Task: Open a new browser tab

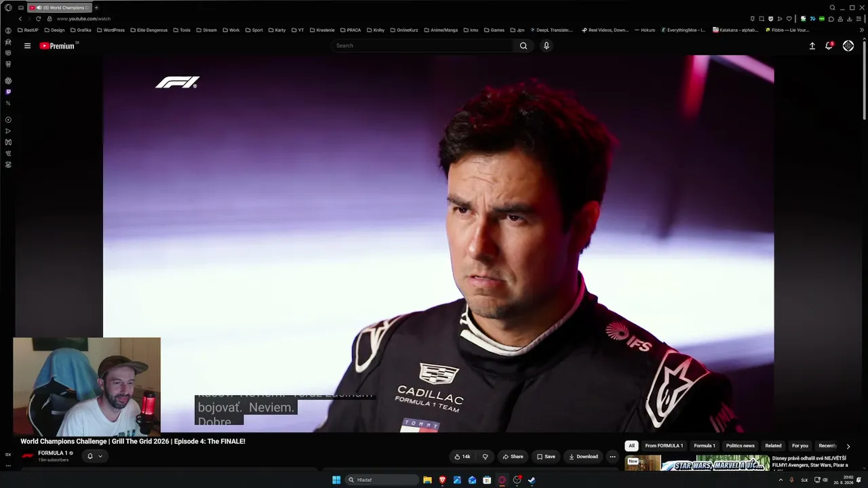Action: [x=96, y=7]
